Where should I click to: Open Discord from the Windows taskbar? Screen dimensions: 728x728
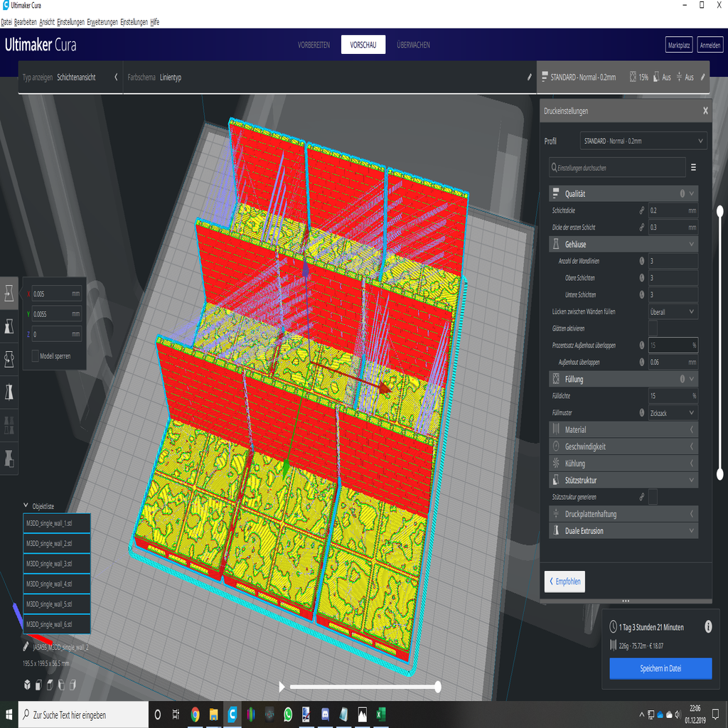325,714
